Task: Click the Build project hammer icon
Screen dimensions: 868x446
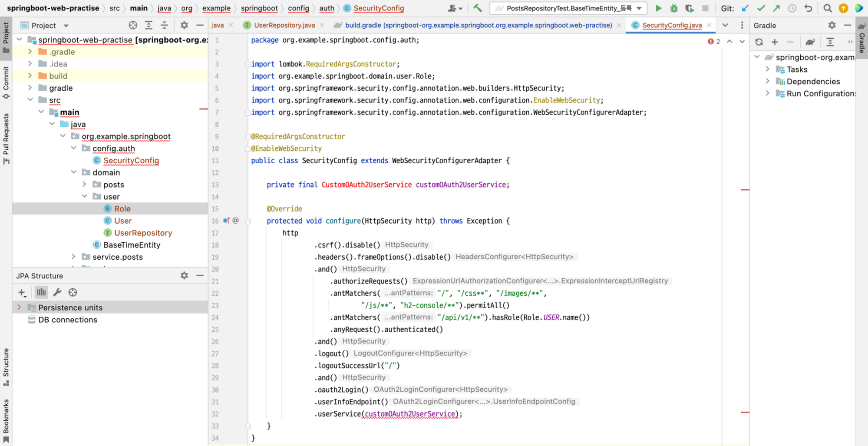Action: pos(478,8)
